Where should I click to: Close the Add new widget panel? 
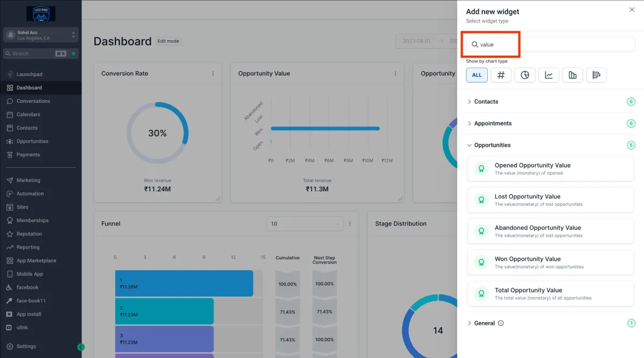coord(631,10)
